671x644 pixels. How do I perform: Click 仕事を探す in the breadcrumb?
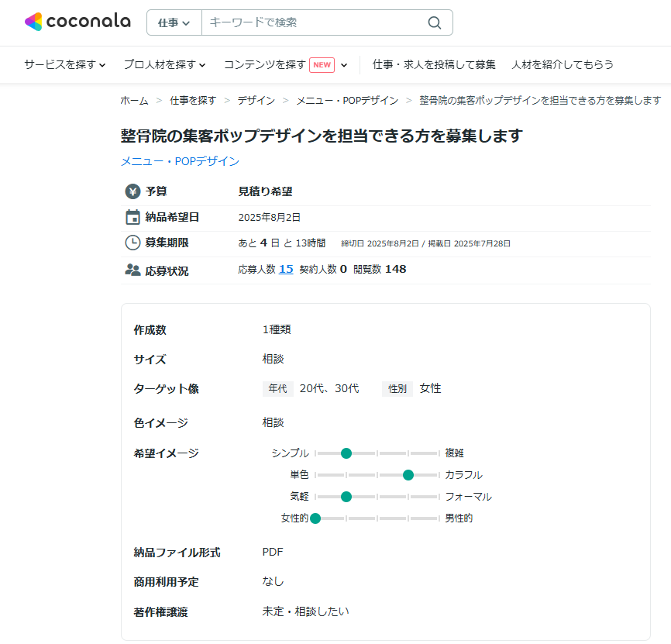(193, 100)
